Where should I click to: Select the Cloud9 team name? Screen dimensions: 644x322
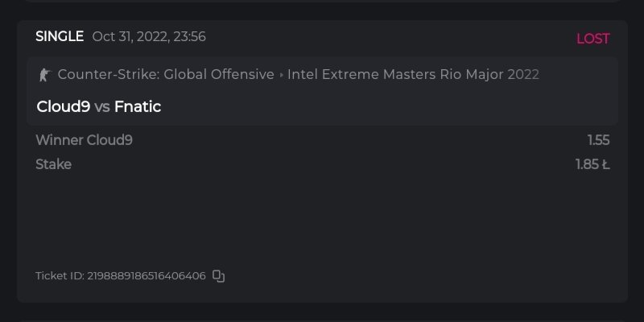pyautogui.click(x=64, y=106)
